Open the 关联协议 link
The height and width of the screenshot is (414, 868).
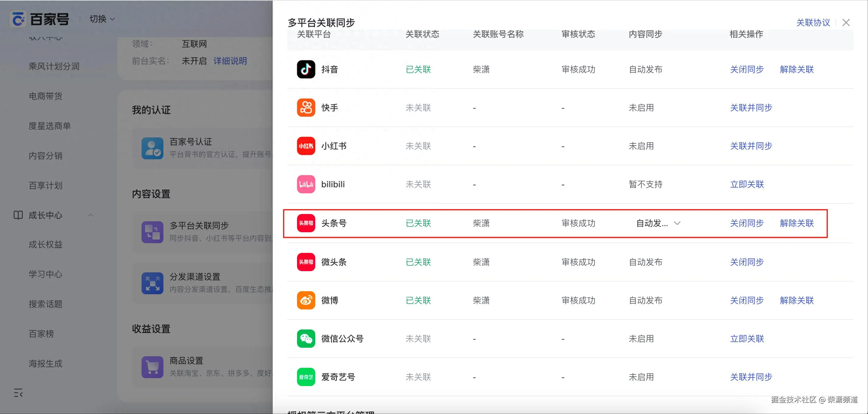813,22
